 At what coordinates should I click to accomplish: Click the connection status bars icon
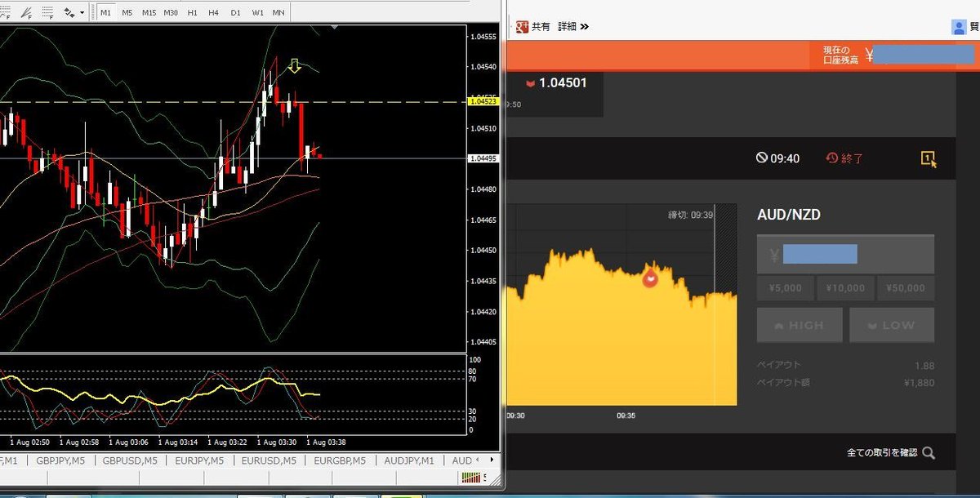tap(472, 478)
